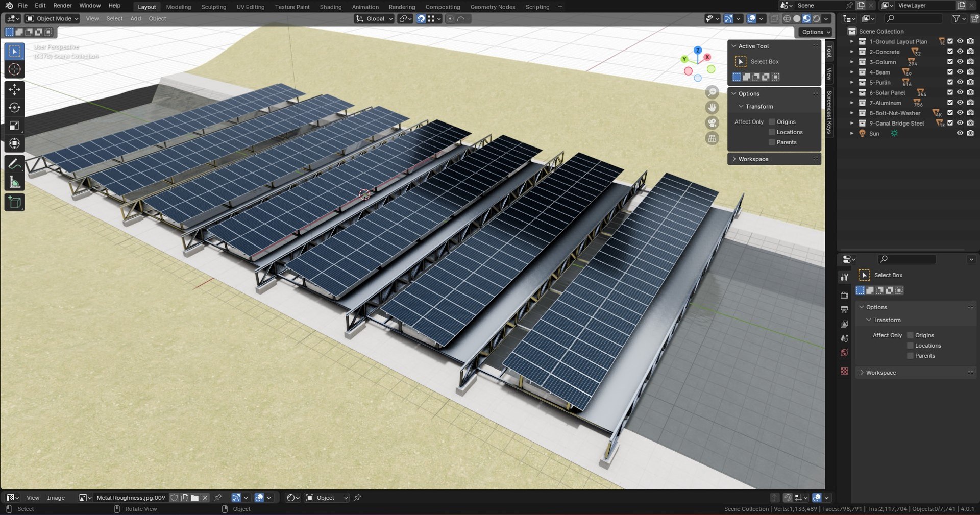Screen dimensions: 980x515
Task: Click the pan view hand icon
Action: coord(712,108)
